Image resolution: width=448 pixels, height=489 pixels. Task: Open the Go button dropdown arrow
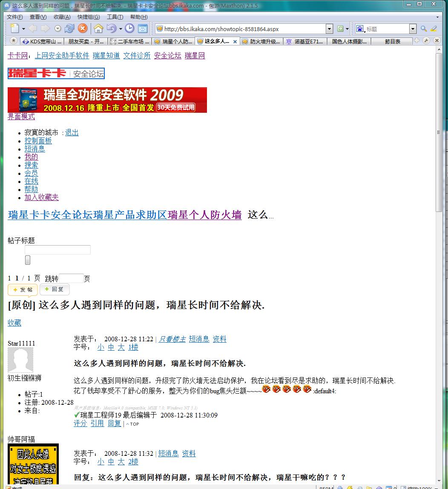tap(347, 29)
